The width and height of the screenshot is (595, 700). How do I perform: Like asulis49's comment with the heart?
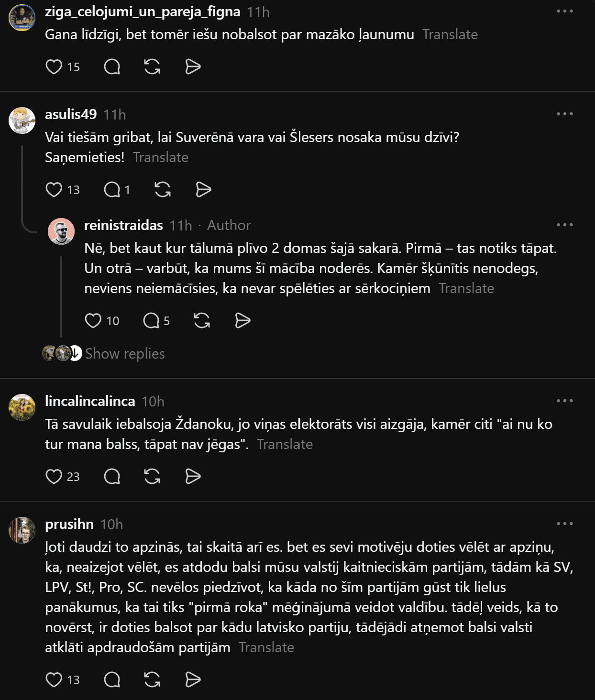point(54,189)
